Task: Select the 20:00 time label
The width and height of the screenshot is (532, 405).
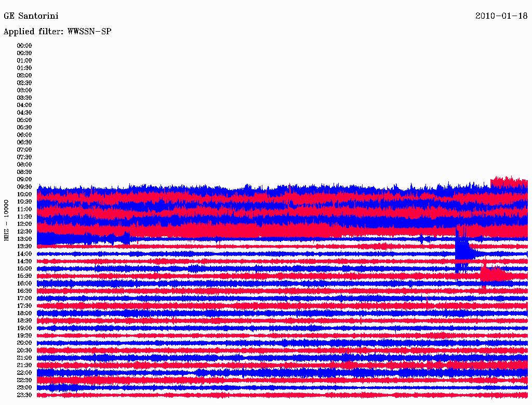Action: coord(24,343)
